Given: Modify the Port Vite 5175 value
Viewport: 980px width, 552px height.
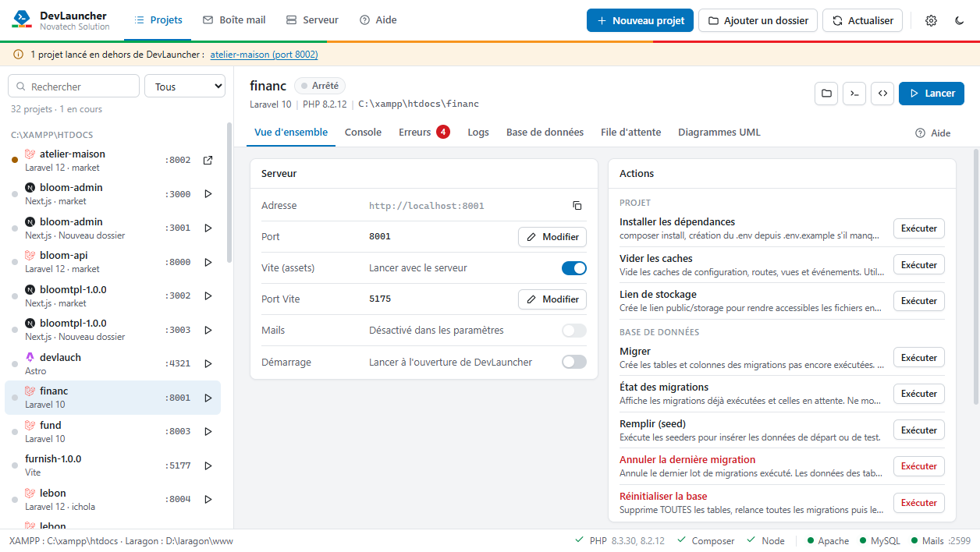Looking at the screenshot, I should [552, 299].
